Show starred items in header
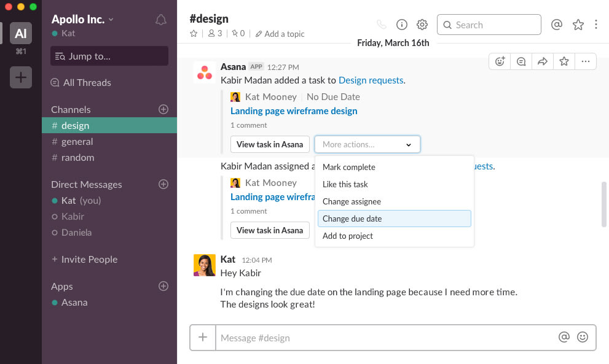Viewport: 609px width, 364px height. click(x=578, y=25)
